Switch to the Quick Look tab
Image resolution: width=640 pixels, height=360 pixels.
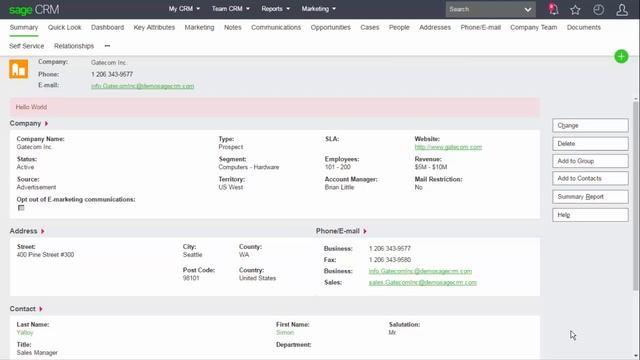(x=64, y=27)
